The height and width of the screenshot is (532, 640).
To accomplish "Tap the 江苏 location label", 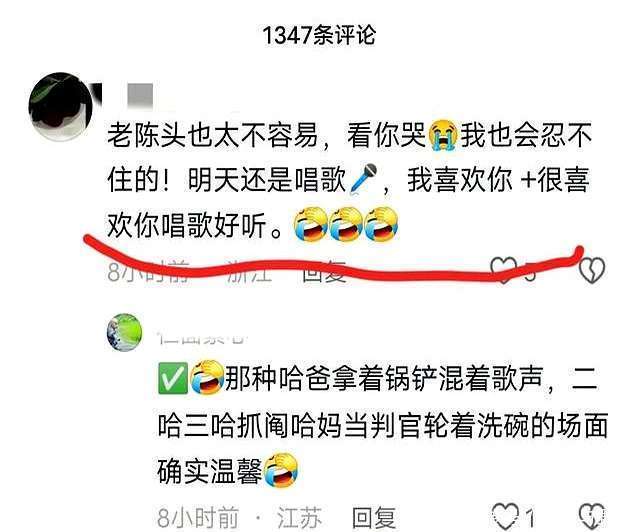I will pyautogui.click(x=299, y=517).
